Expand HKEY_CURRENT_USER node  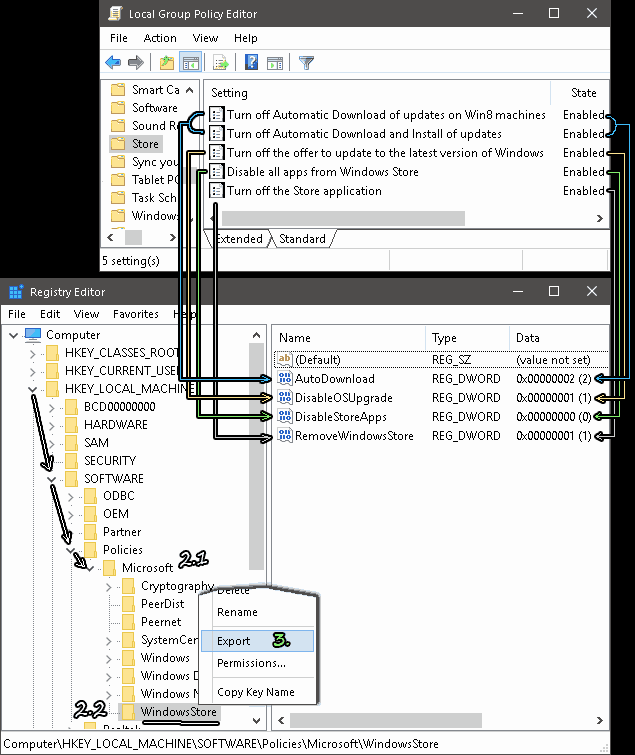coord(32,371)
